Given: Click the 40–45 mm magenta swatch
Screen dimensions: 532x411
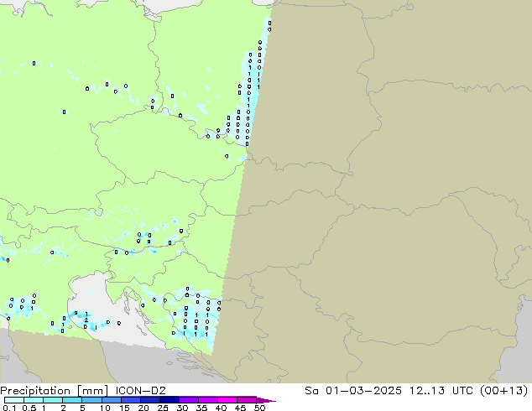Looking at the screenshot, I should [x=227, y=400].
